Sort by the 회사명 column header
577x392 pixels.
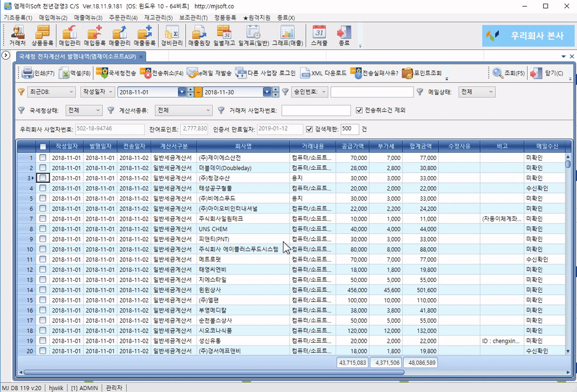click(243, 147)
